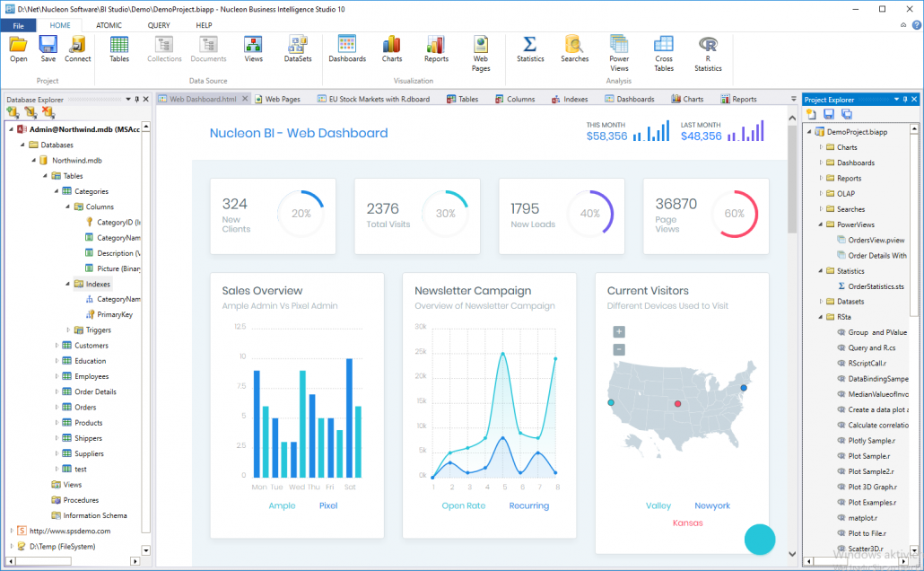
Task: Switch to the QUERY ribbon tab
Action: click(x=159, y=25)
